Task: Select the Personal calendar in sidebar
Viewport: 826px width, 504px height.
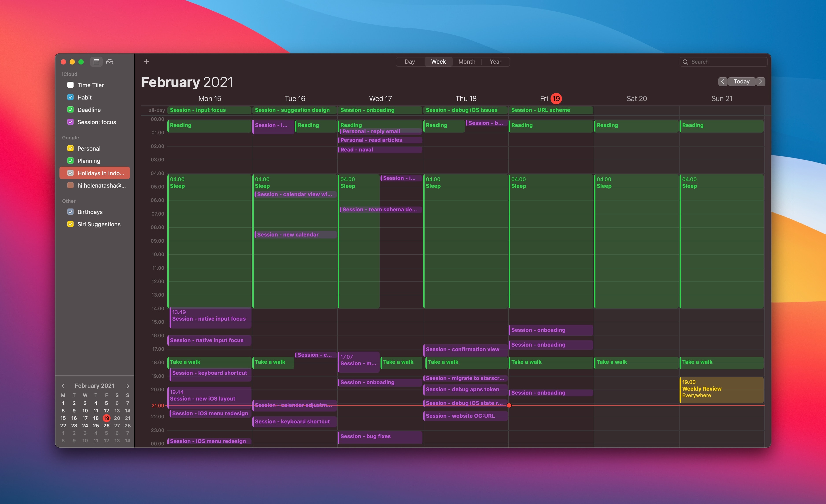Action: coord(89,148)
